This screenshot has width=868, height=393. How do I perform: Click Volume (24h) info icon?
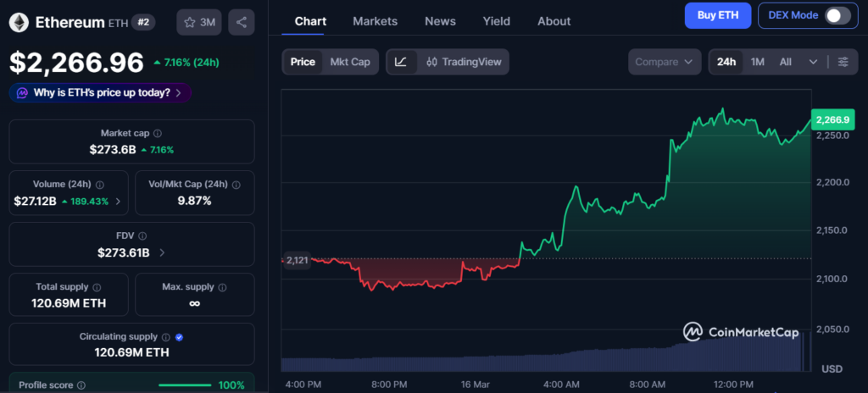coord(100,185)
